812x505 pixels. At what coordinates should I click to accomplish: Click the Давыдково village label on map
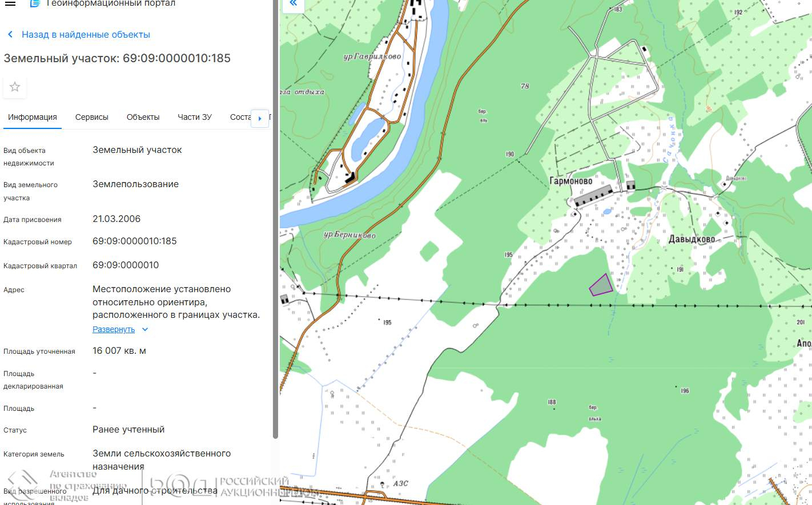coord(692,239)
